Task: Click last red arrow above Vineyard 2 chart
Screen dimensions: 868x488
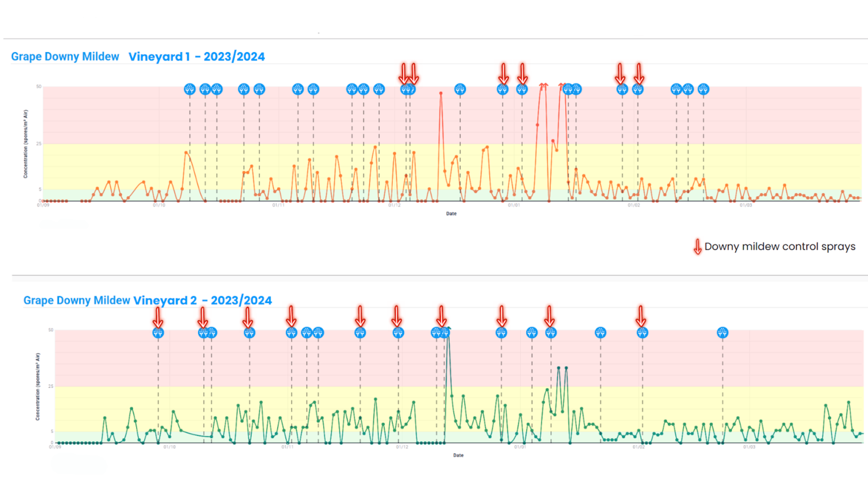Action: click(x=641, y=316)
